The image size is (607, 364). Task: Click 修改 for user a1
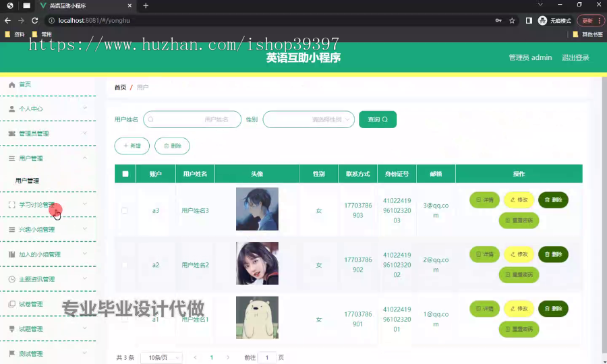[x=519, y=309]
